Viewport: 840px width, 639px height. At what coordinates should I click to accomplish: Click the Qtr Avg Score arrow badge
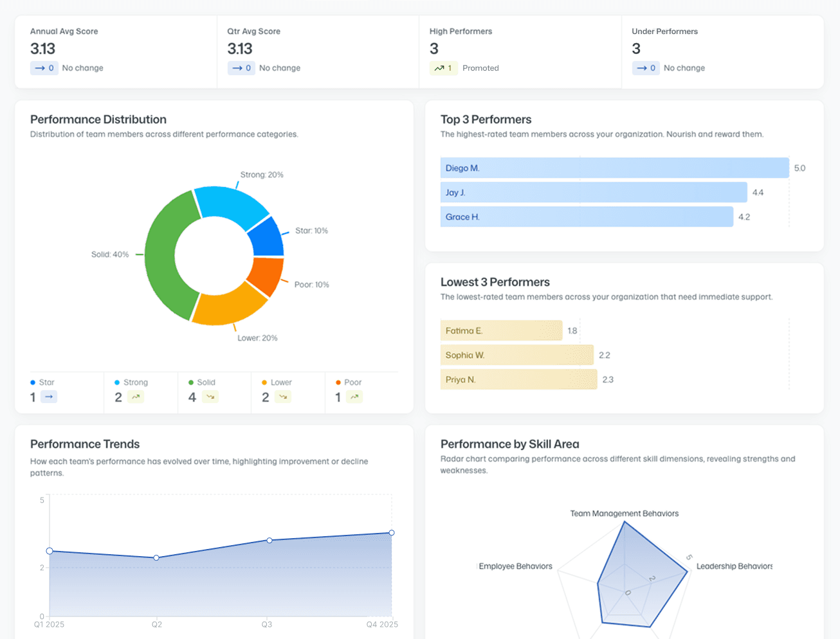[241, 68]
